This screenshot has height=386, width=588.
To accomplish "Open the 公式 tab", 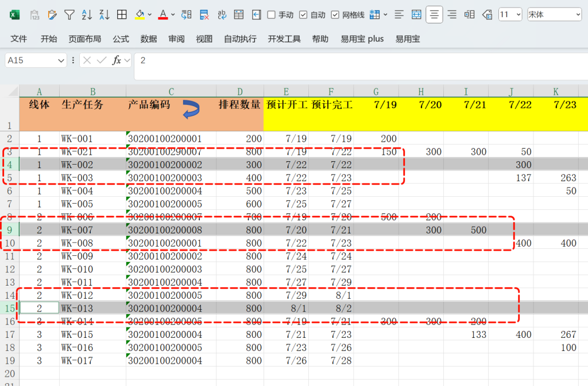I will [x=121, y=39].
